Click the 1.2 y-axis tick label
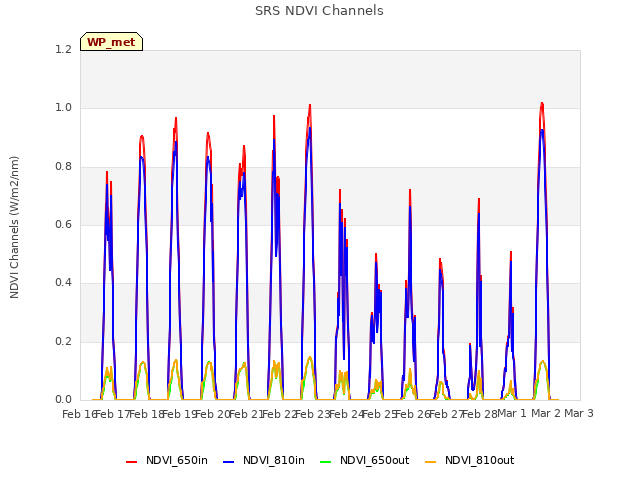The image size is (640, 480). [x=63, y=50]
